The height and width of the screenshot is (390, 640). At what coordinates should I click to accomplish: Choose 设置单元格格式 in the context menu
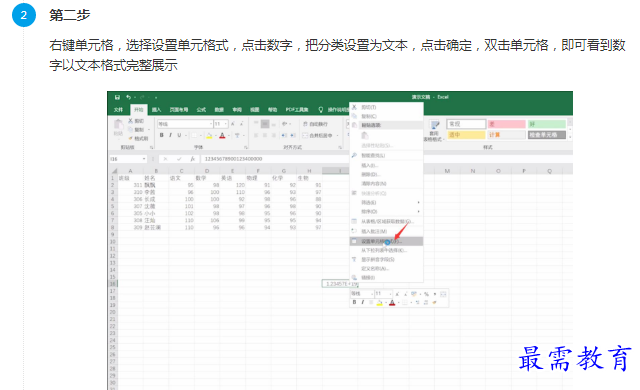pyautogui.click(x=386, y=242)
